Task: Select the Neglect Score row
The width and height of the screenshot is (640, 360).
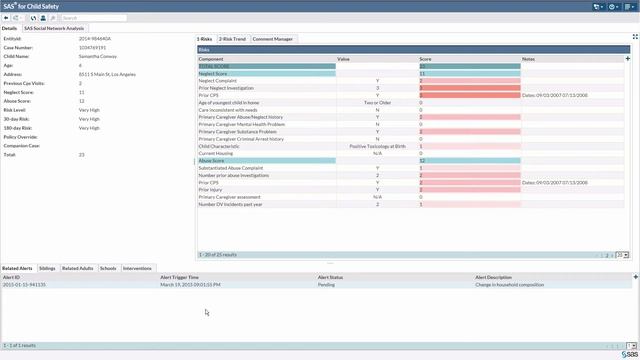Action: tap(411, 73)
